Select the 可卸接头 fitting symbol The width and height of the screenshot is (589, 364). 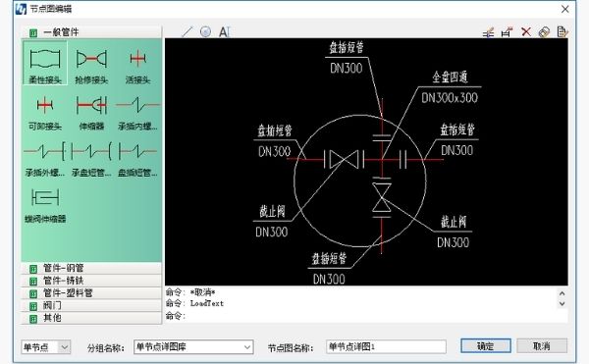[x=45, y=111]
